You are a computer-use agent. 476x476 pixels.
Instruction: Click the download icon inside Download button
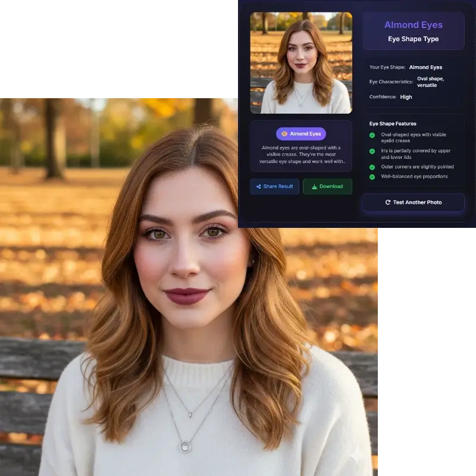point(314,186)
